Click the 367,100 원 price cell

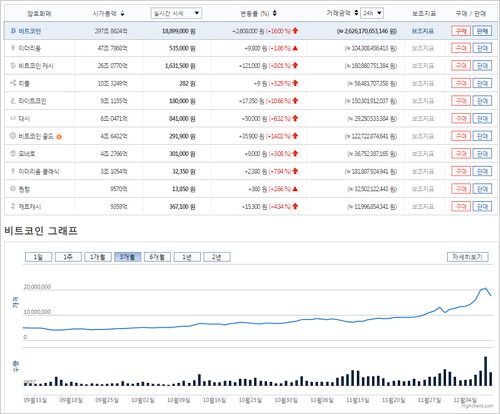coord(182,206)
